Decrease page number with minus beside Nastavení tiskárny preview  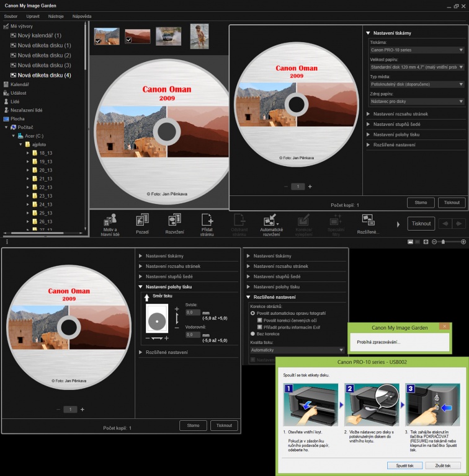click(285, 187)
